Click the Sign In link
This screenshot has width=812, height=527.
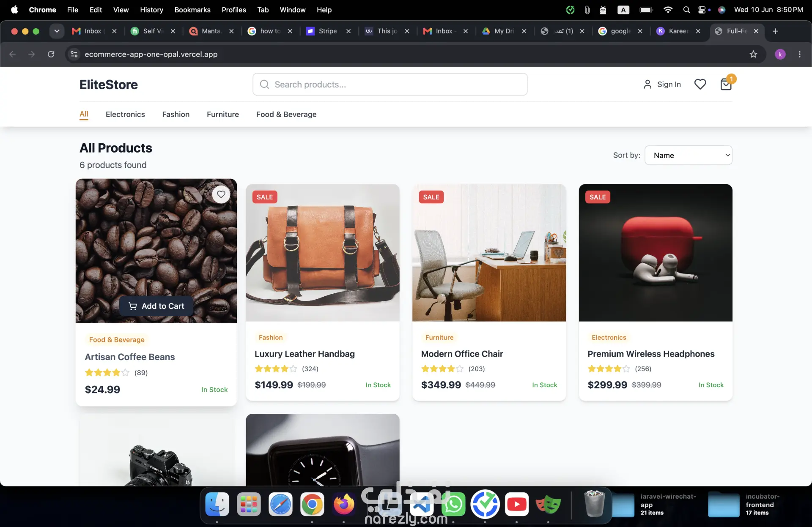pos(662,85)
